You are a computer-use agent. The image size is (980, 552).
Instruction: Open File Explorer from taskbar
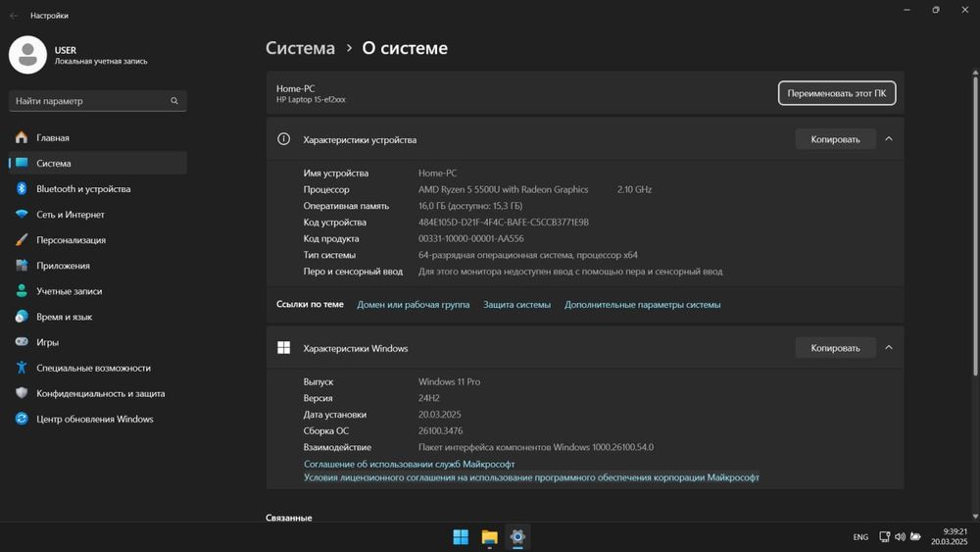point(489,537)
